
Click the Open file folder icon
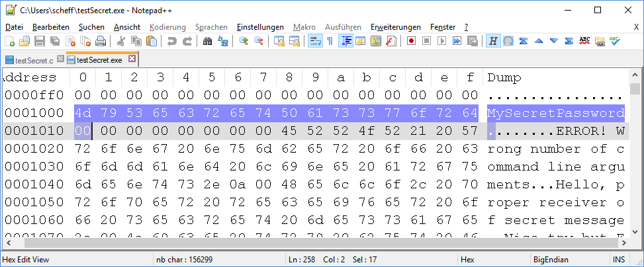tap(24, 41)
